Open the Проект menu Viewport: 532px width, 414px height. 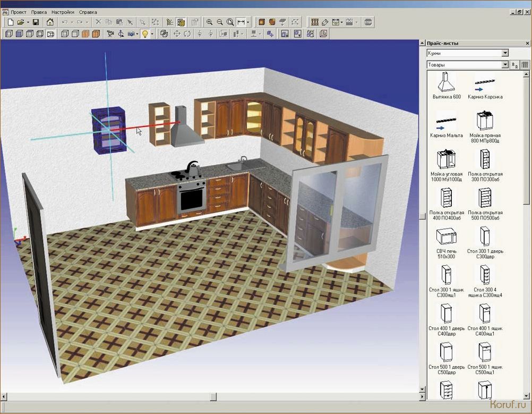(19, 12)
